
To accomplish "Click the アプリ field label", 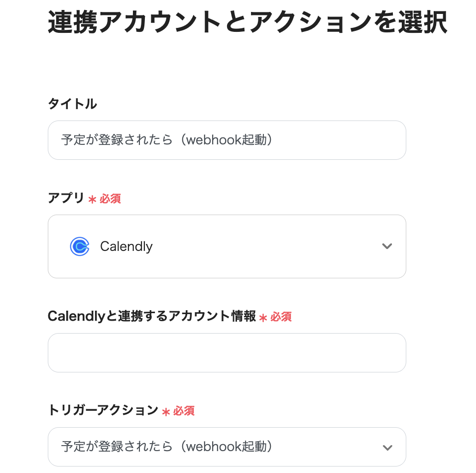I will click(x=66, y=198).
